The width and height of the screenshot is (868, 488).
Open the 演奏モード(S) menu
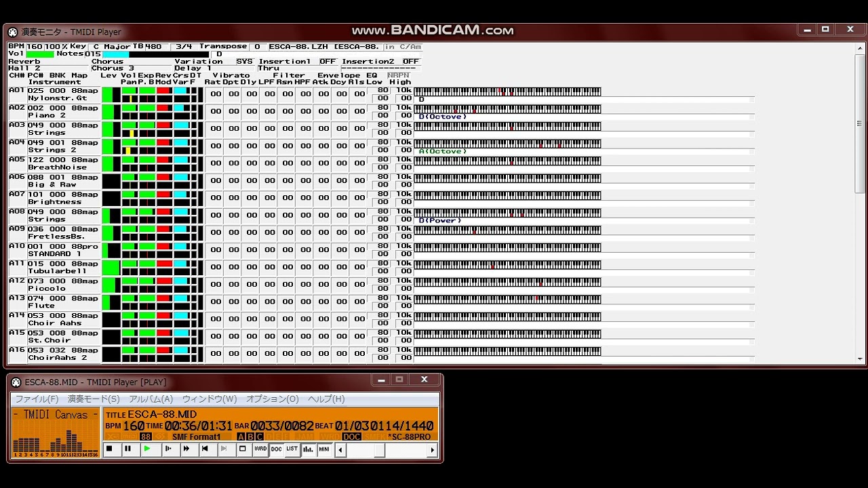point(94,399)
